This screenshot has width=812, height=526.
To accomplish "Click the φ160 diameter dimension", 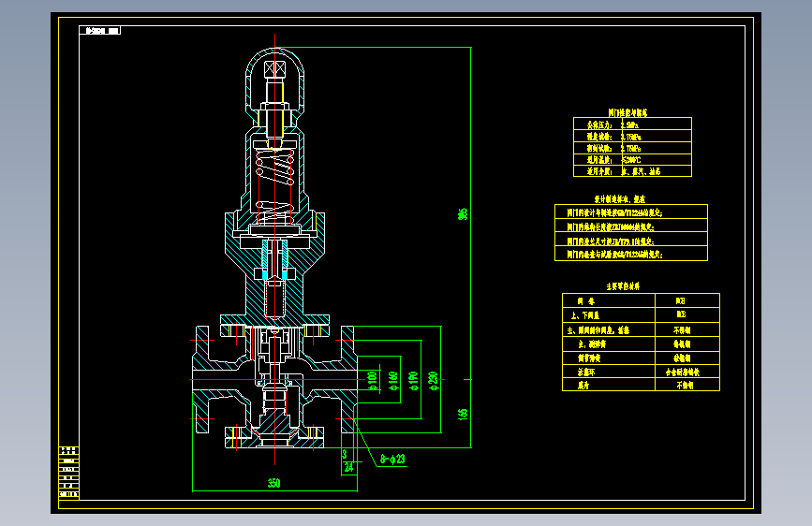I will pos(393,381).
